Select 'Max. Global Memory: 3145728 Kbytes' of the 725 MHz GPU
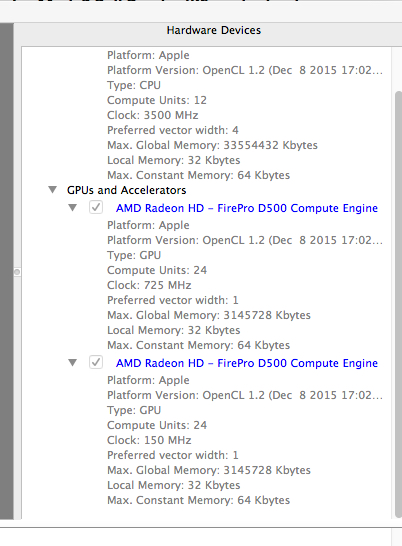402x546 pixels. [209, 315]
